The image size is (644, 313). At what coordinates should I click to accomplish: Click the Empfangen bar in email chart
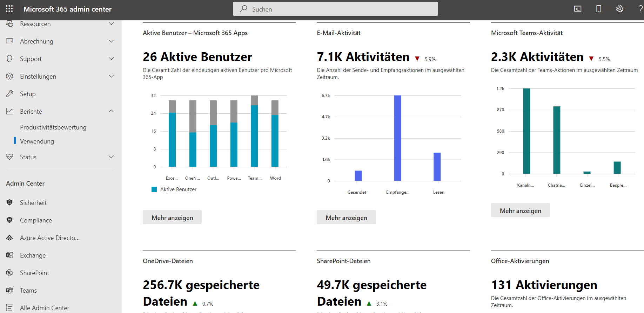tap(398, 138)
